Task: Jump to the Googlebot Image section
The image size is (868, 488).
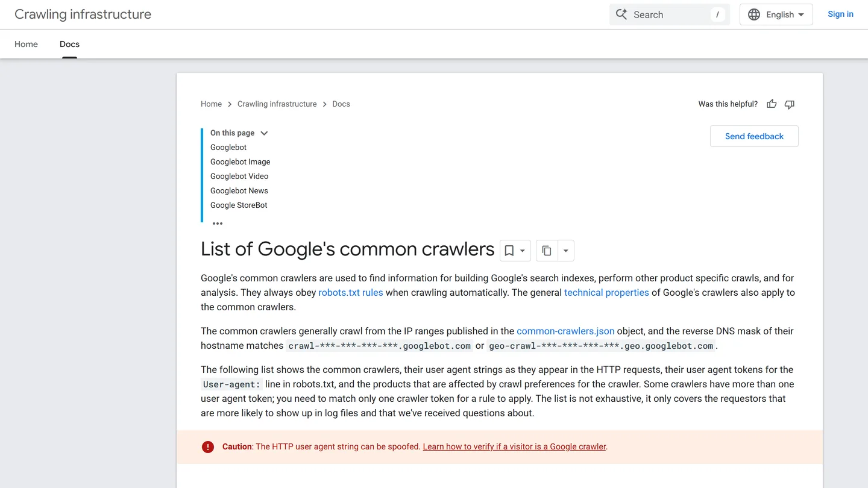Action: [x=241, y=162]
